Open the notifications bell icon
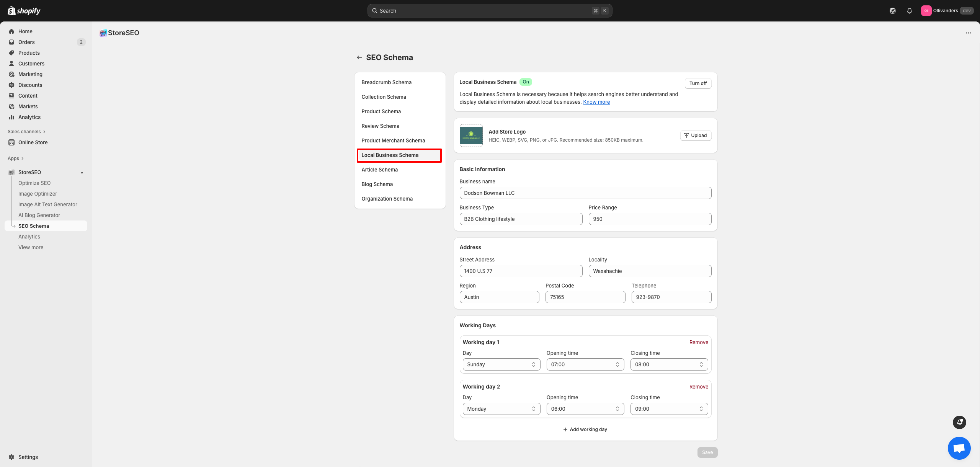 click(910, 11)
